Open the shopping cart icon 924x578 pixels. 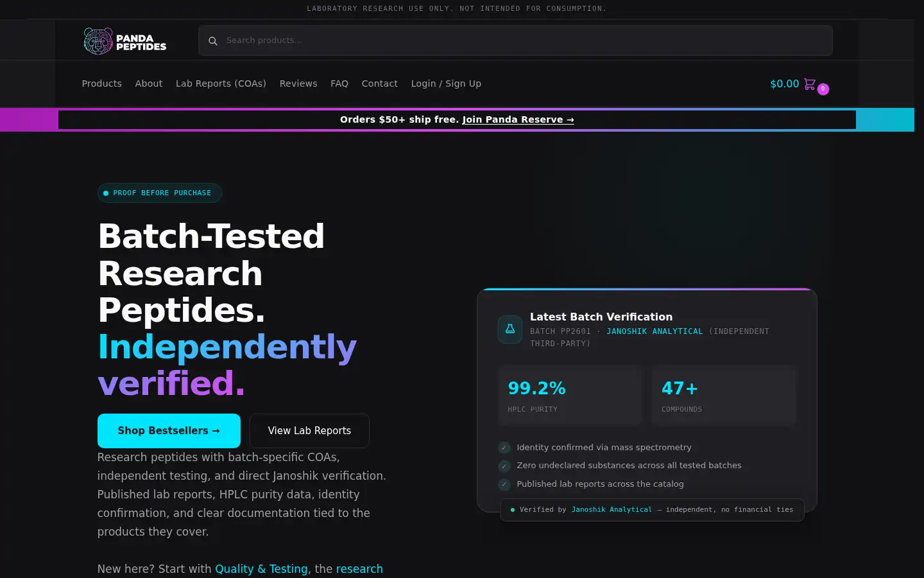tap(810, 84)
